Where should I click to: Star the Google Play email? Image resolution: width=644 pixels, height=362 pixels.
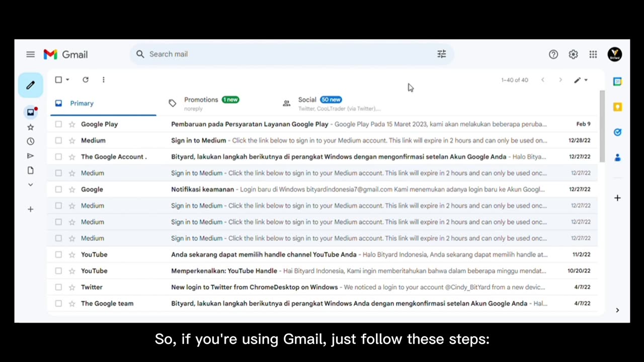[x=72, y=124]
